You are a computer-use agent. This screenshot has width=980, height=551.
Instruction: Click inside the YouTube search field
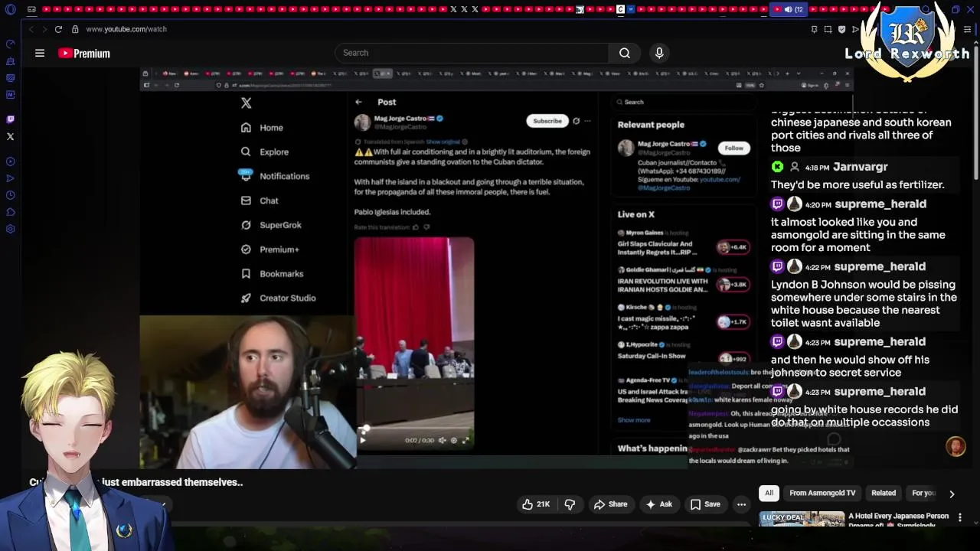(x=472, y=53)
